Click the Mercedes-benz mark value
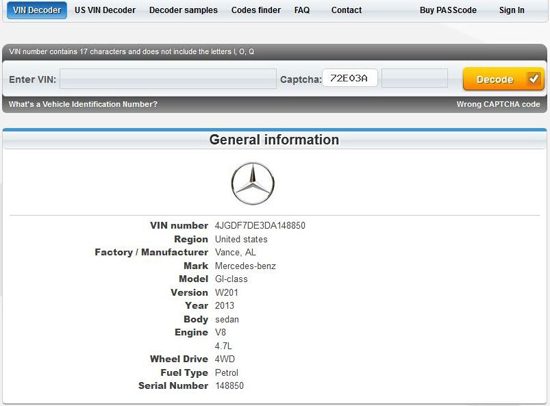The height and width of the screenshot is (406, 550). [245, 266]
